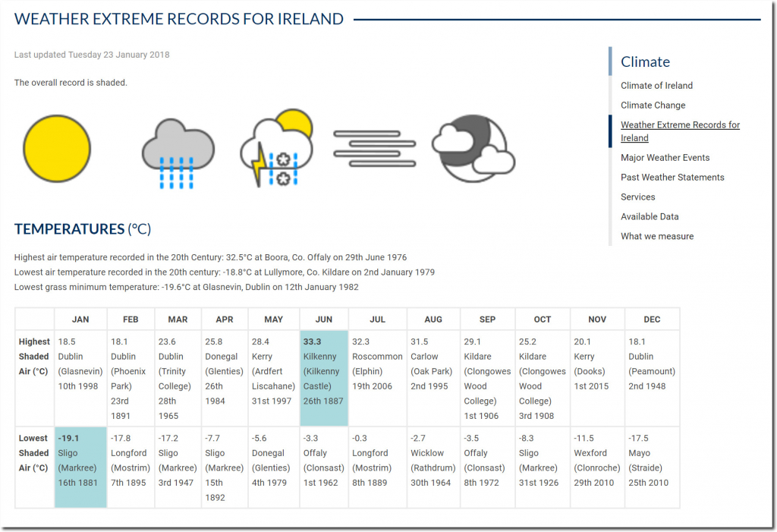
Task: Click the -0.3 Longford Mostrim cell
Action: point(378,467)
